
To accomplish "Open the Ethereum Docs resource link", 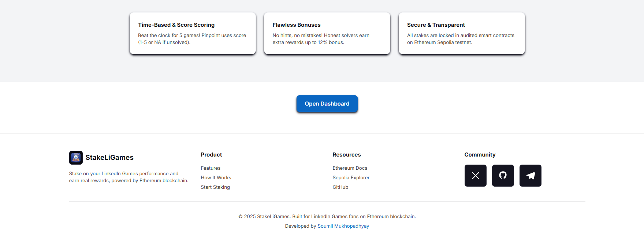I will (350, 168).
